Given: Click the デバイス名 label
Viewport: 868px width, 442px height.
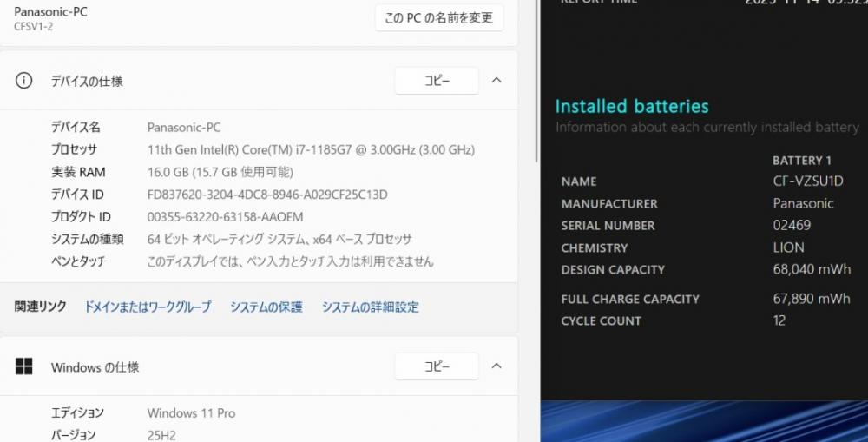Looking at the screenshot, I should [x=76, y=128].
